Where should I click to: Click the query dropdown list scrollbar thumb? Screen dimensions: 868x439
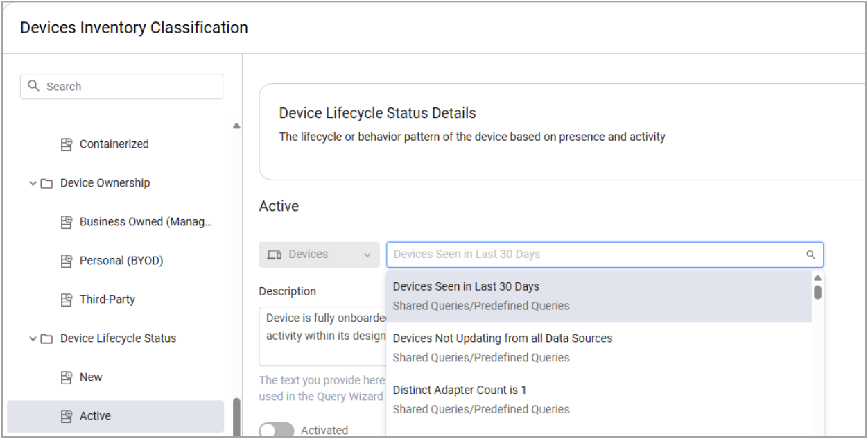coord(818,292)
